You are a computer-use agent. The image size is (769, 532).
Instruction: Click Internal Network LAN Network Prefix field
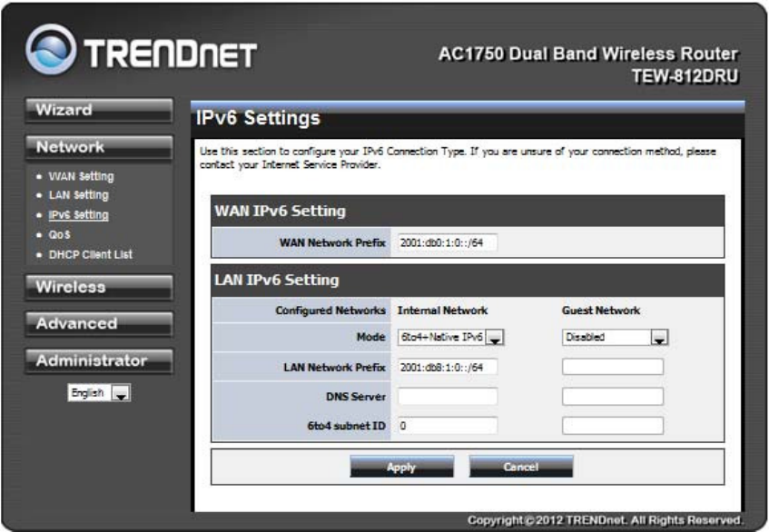447,368
